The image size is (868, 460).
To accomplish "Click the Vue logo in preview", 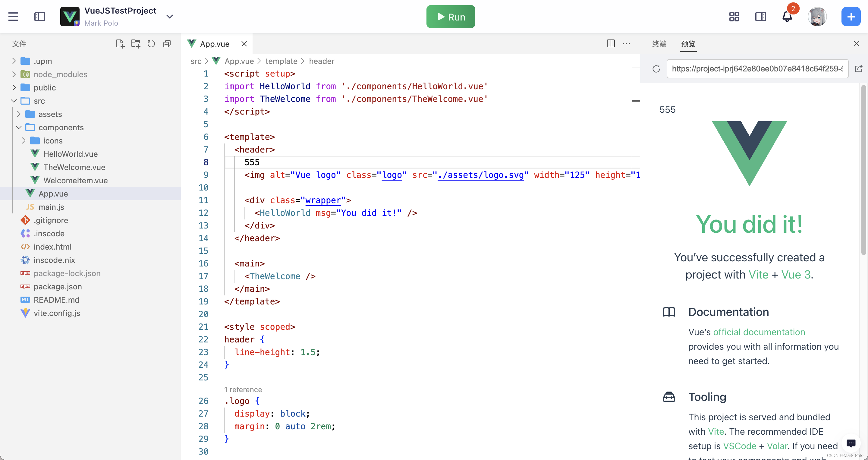I will click(749, 153).
